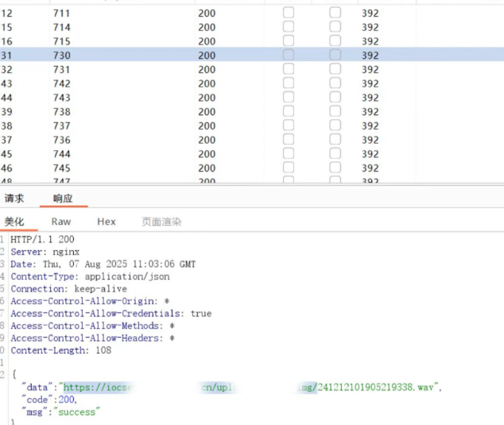Open the Hex view tab
The image size is (504, 425).
click(107, 222)
